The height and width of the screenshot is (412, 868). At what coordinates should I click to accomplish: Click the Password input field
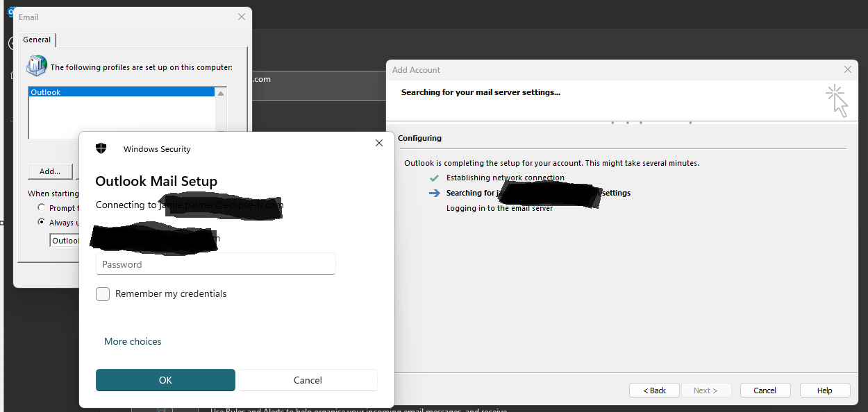pos(216,264)
